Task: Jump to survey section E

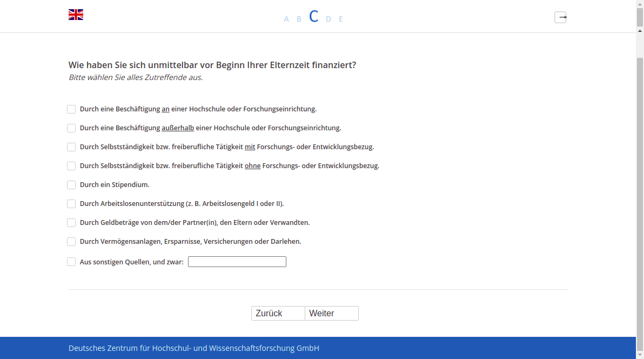Action: click(x=341, y=19)
